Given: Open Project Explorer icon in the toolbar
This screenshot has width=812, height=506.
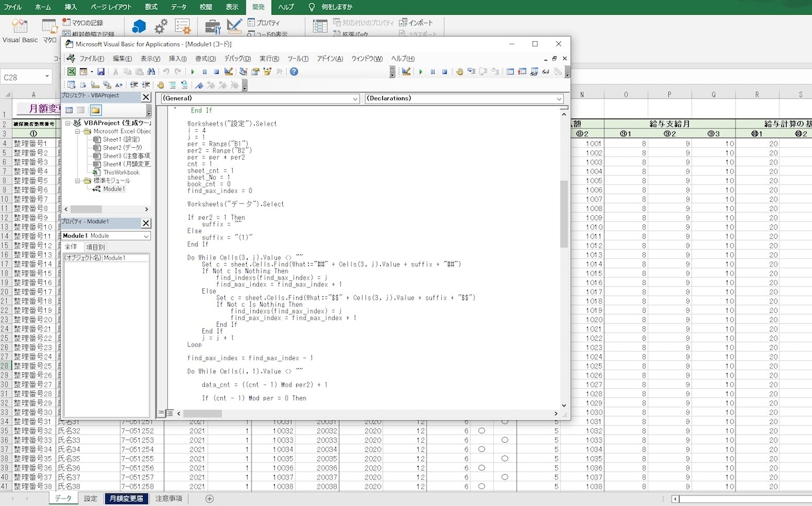Looking at the screenshot, I should click(x=243, y=71).
